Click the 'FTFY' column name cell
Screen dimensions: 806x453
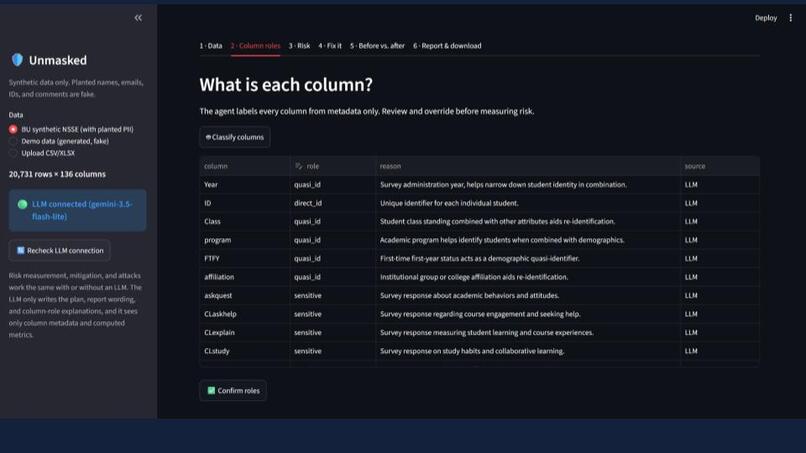pos(244,259)
